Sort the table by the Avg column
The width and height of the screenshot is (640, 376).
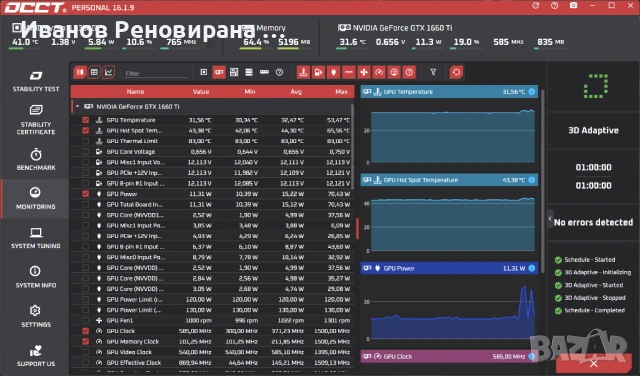tap(296, 91)
